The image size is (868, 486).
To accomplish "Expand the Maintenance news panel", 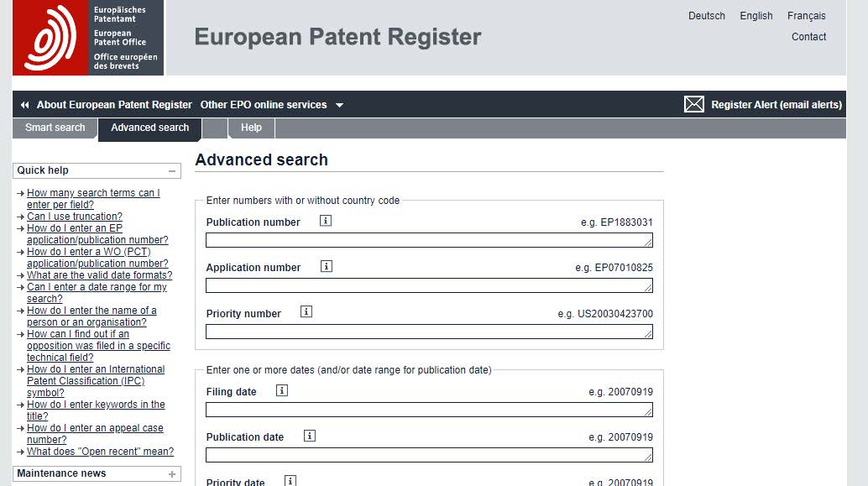I will tap(173, 473).
